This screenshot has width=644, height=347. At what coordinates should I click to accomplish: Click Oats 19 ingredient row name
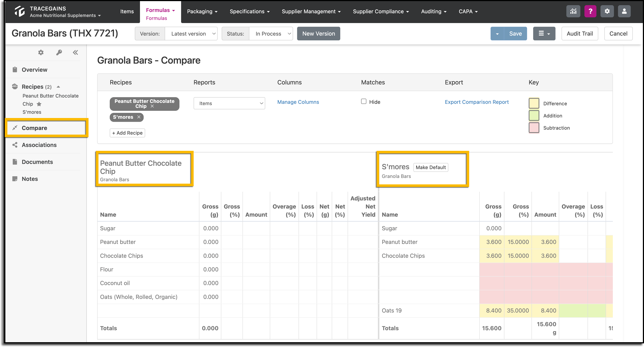(392, 310)
